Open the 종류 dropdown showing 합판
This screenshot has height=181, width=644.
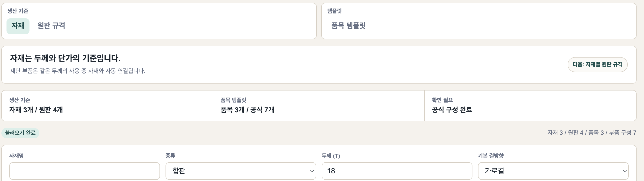point(241,171)
